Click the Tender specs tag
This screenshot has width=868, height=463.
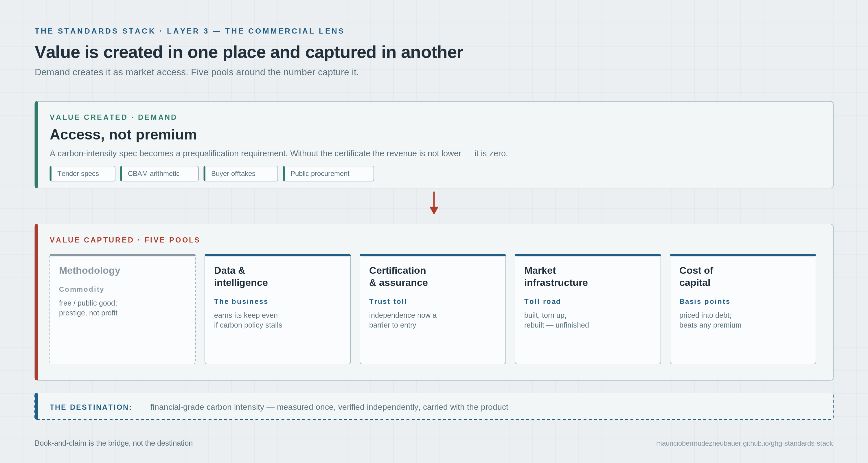82,174
